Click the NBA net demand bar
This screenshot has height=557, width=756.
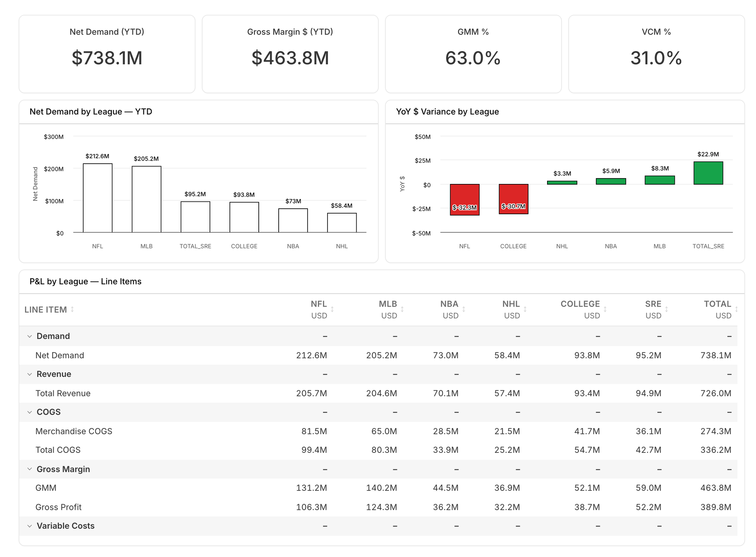tap(293, 220)
